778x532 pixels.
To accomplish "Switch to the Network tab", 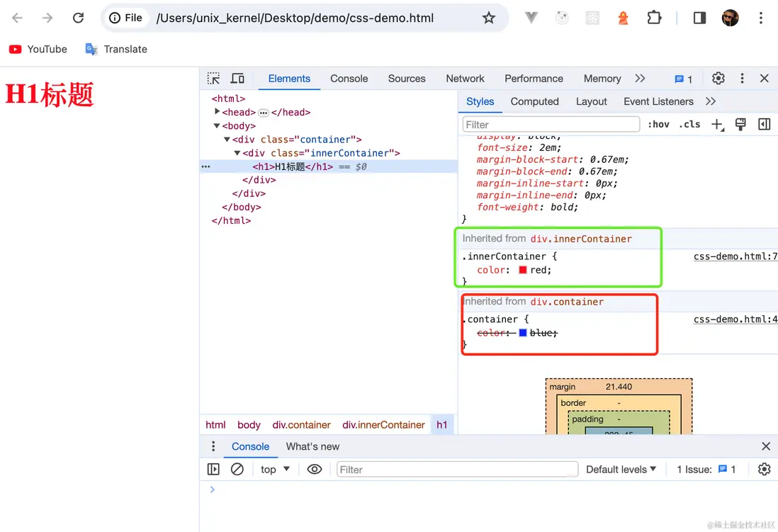I will (465, 79).
